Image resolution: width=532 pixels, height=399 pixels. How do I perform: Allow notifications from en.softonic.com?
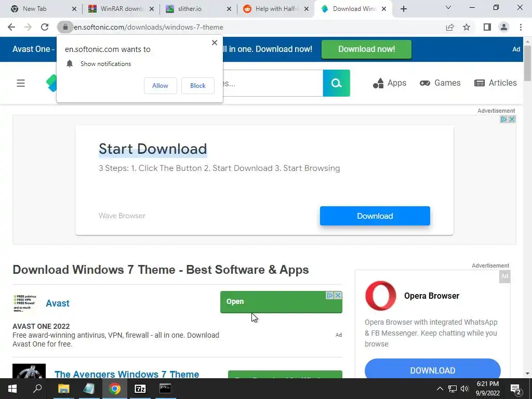click(160, 86)
